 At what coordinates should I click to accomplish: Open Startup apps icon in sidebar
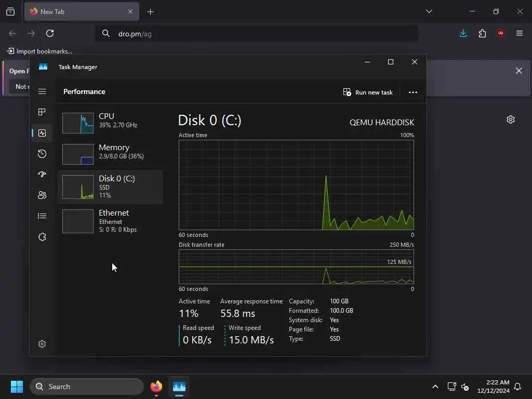pos(42,175)
